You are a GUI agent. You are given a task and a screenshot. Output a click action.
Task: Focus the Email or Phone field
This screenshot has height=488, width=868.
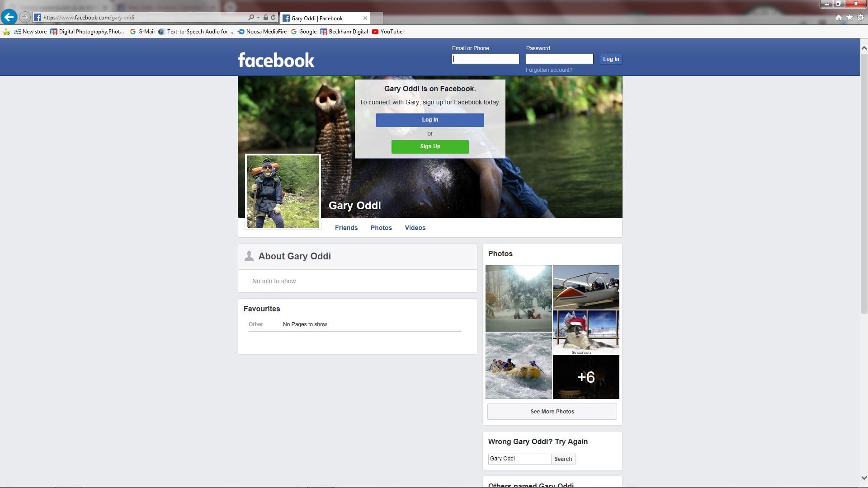486,59
